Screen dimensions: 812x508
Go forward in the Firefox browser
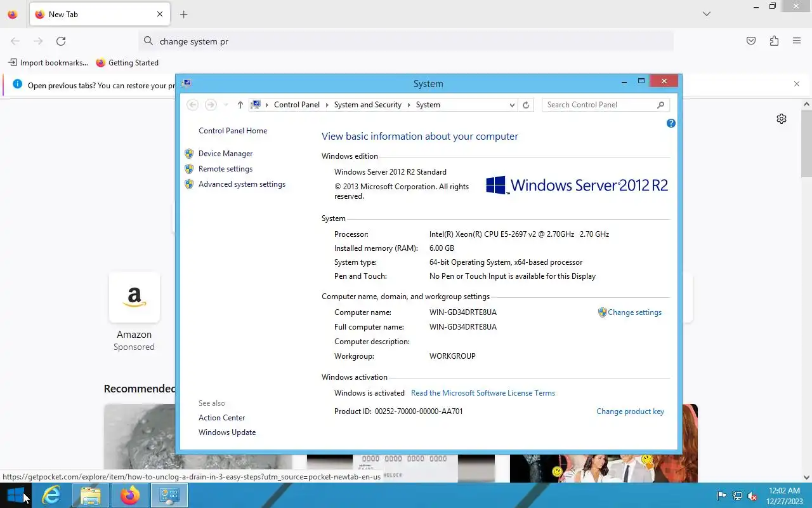(x=38, y=41)
